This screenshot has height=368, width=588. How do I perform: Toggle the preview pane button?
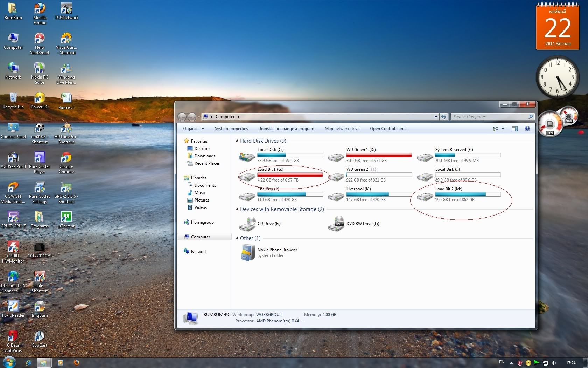(x=514, y=129)
